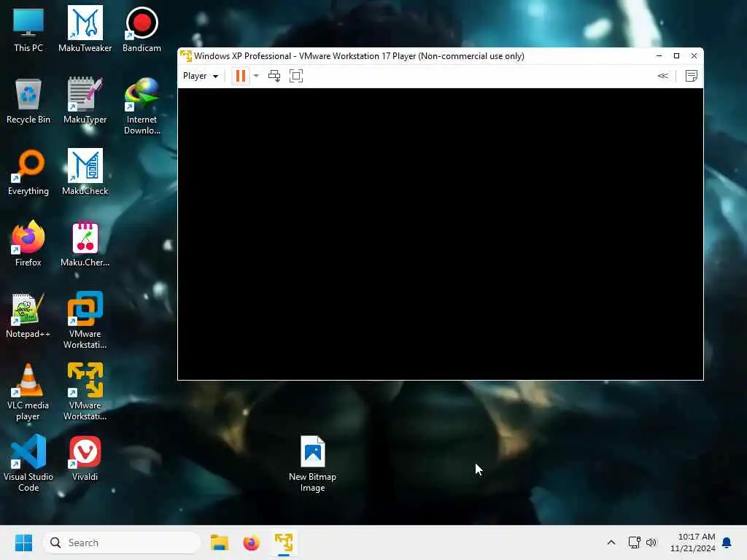The image size is (747, 560).
Task: Select the New Bitmap Image file
Action: pos(312,463)
